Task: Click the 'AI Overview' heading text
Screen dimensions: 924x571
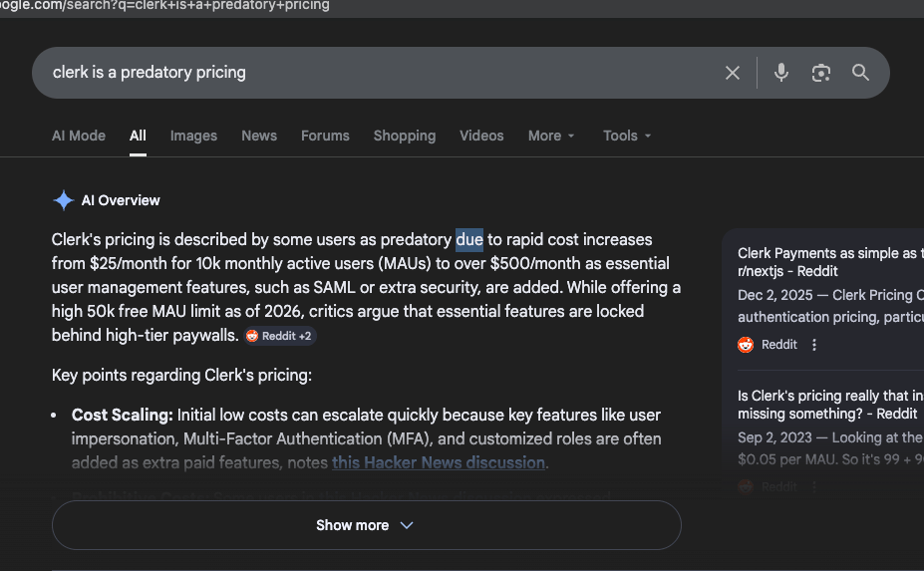Action: click(121, 200)
